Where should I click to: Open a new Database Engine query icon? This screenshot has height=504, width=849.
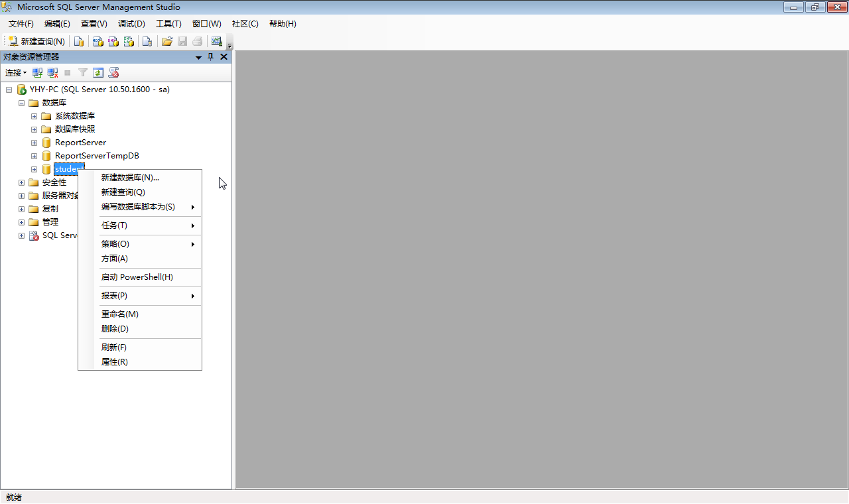79,41
